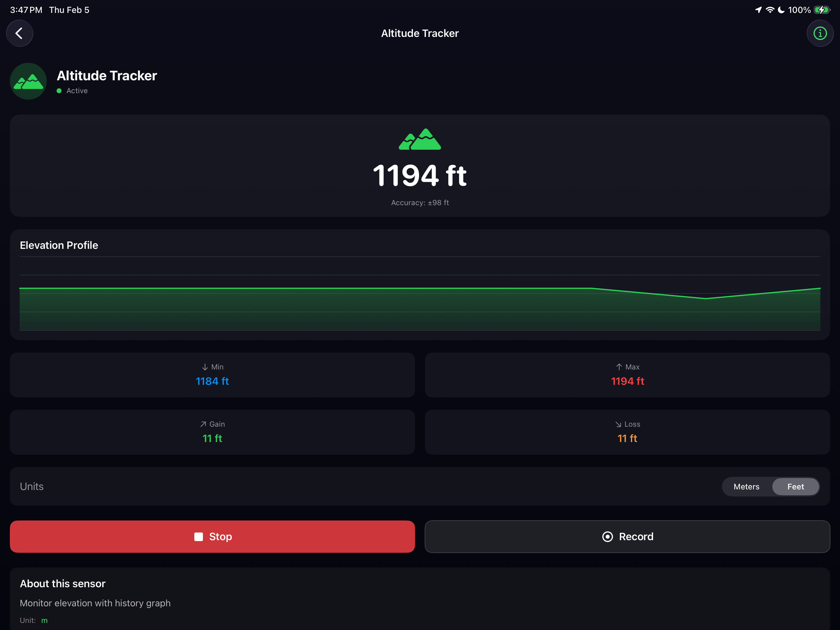
Task: Switch units to Meters
Action: [746, 487]
